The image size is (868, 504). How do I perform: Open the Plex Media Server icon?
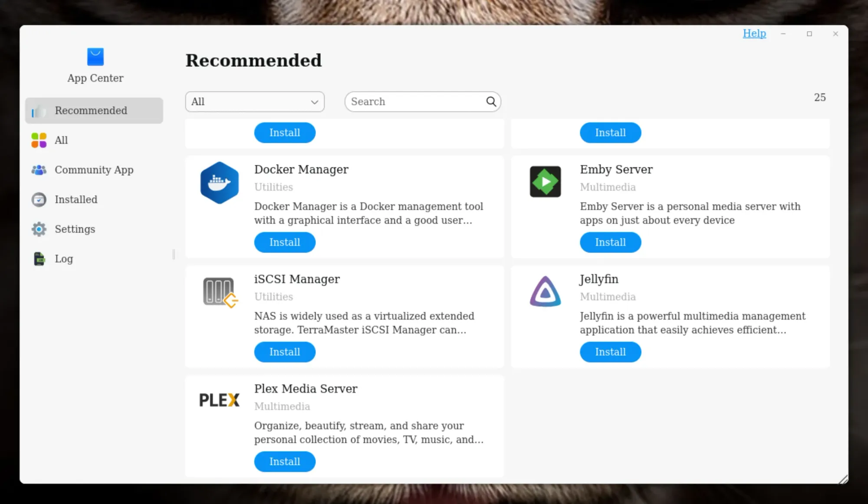pos(219,400)
